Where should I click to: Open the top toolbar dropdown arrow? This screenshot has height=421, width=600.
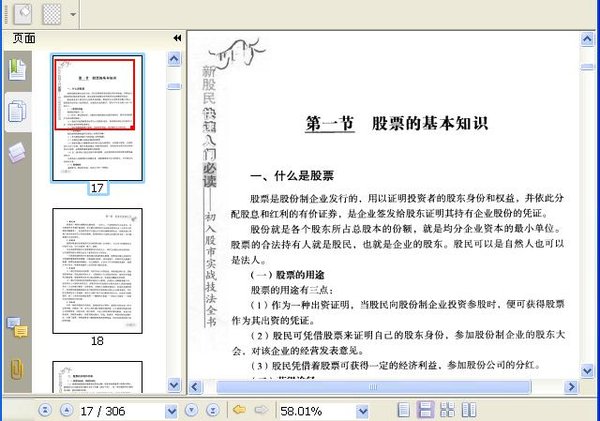(72, 15)
